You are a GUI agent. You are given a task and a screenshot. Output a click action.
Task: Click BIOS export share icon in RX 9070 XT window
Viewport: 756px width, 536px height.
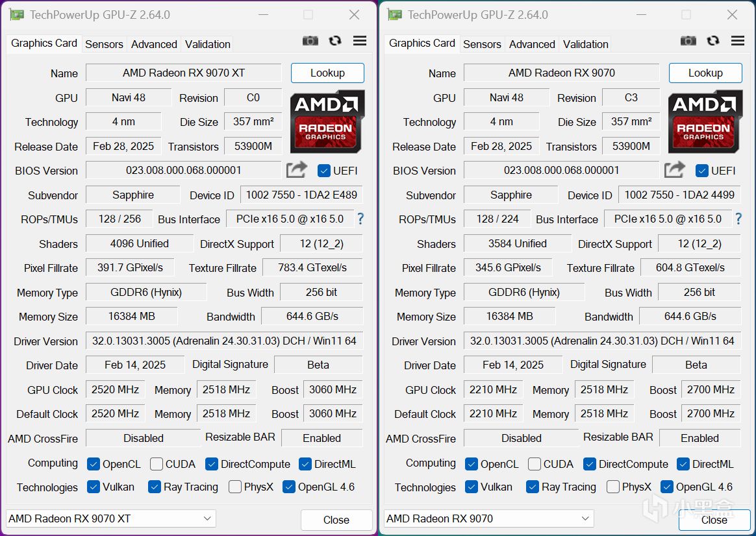(297, 170)
